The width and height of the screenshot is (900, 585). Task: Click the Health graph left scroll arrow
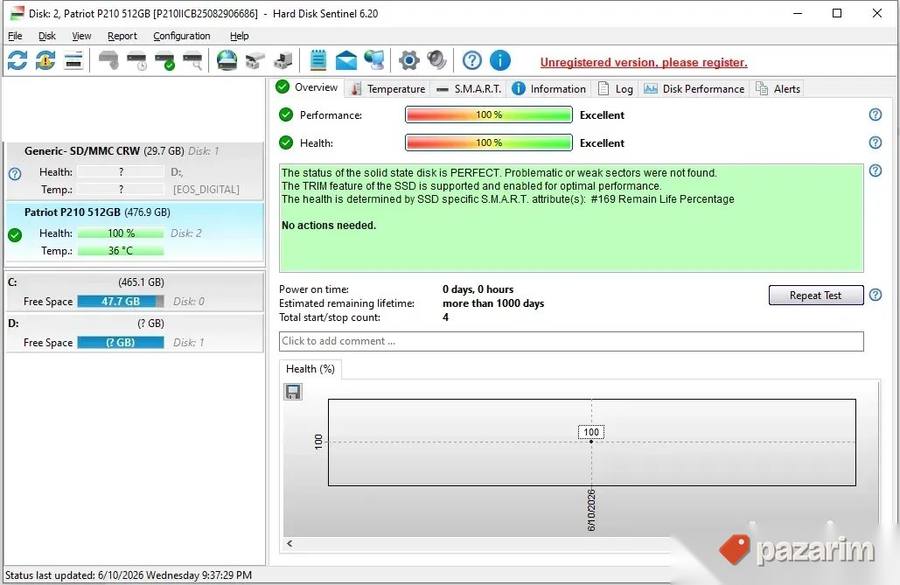click(x=290, y=543)
